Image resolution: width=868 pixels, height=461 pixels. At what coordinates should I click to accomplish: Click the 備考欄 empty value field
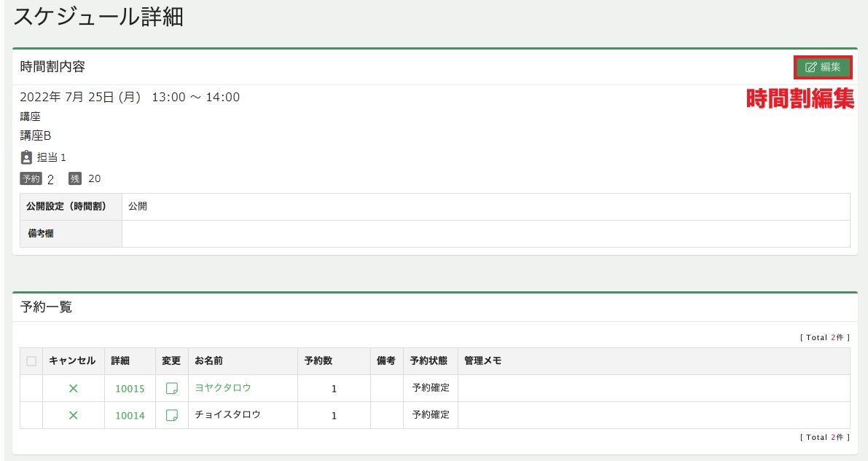[x=486, y=234]
